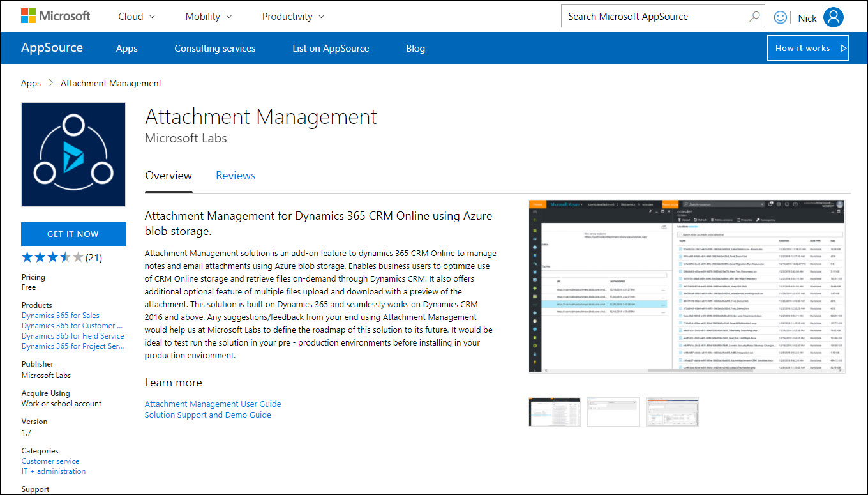
Task: Open the Customer service category link
Action: pyautogui.click(x=50, y=461)
